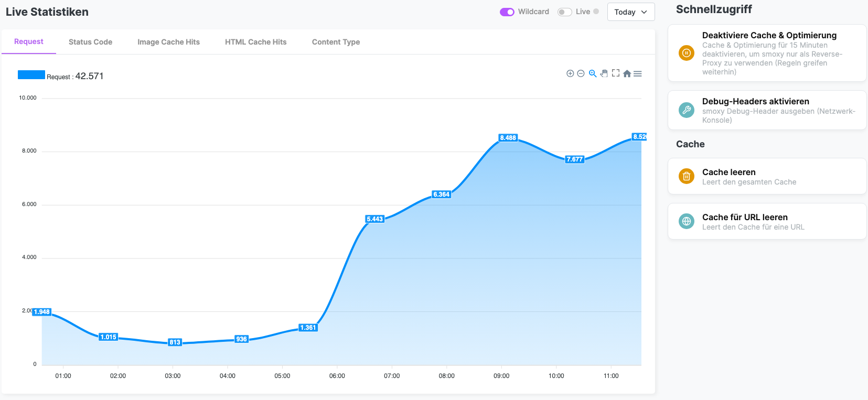868x400 pixels.
Task: Click the globe icon for URL cache
Action: tap(687, 221)
